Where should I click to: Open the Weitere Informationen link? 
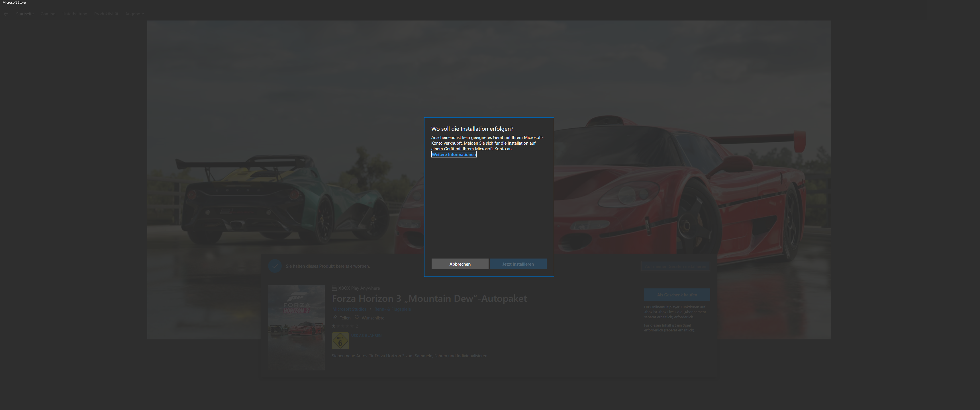(x=454, y=154)
